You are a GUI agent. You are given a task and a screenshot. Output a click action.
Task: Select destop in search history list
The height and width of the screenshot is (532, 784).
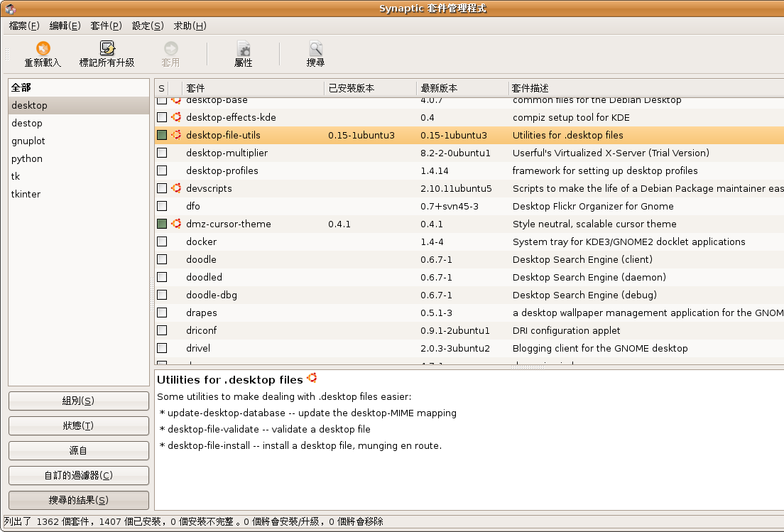coord(79,123)
